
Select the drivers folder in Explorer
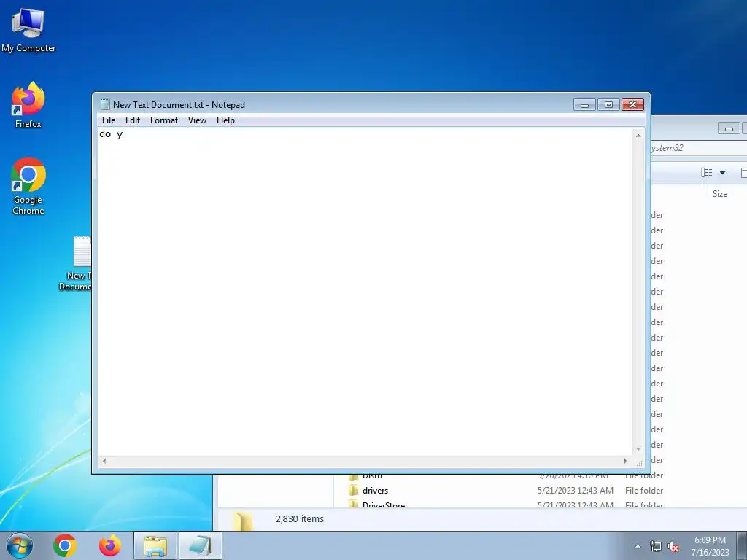(376, 491)
